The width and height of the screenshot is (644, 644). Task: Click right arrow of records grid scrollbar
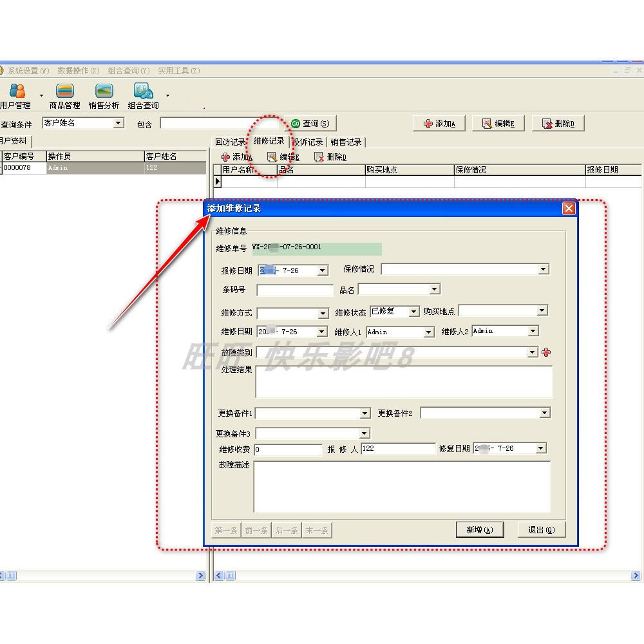point(636,575)
